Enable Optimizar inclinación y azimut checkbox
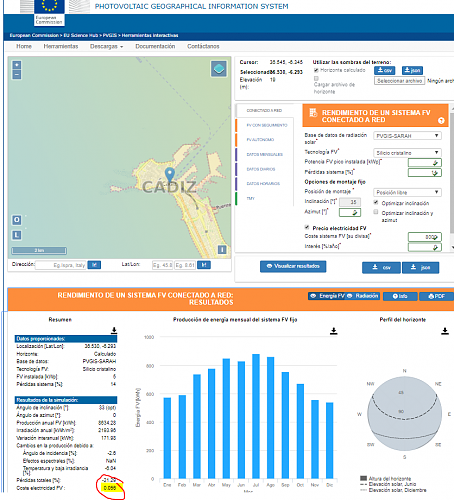This screenshot has width=454, height=500. click(376, 212)
